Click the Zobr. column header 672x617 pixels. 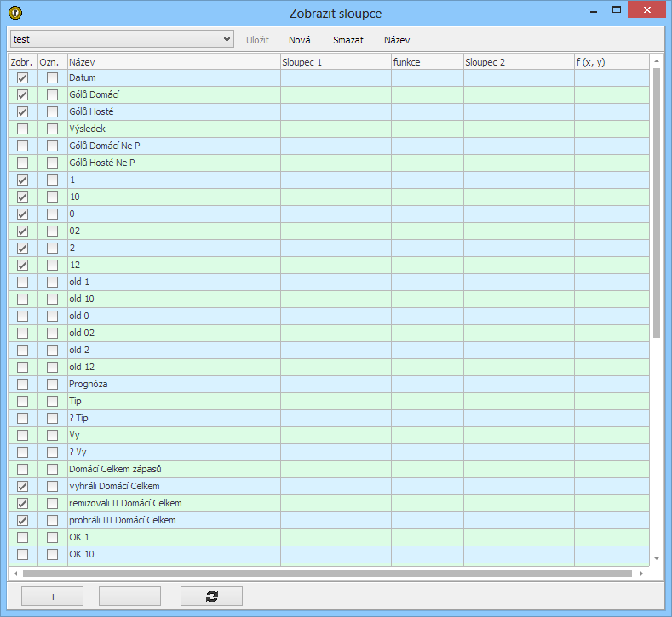[x=23, y=62]
